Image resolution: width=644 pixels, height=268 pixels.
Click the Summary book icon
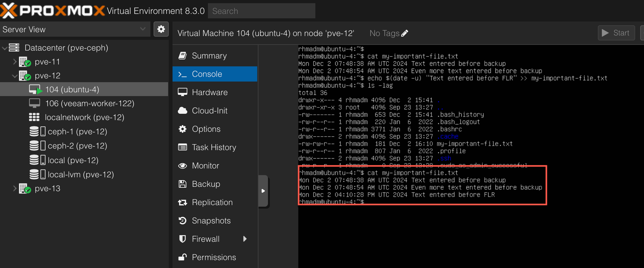click(x=183, y=56)
